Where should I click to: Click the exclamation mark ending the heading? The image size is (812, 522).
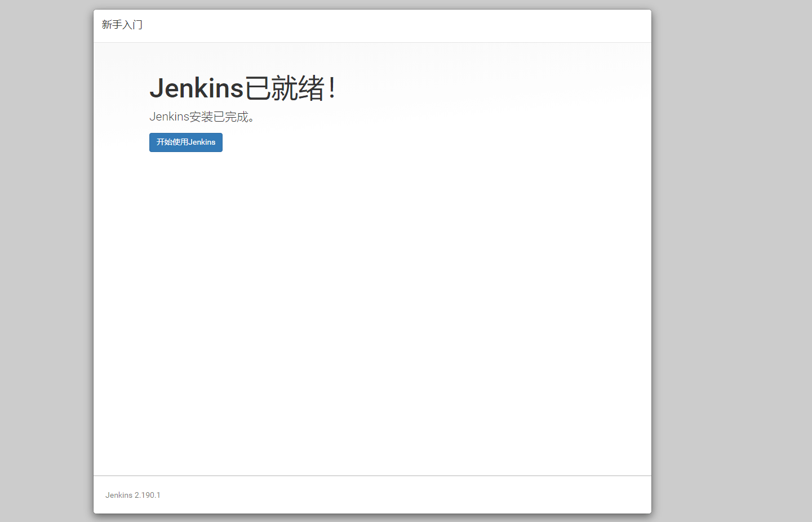[x=332, y=88]
